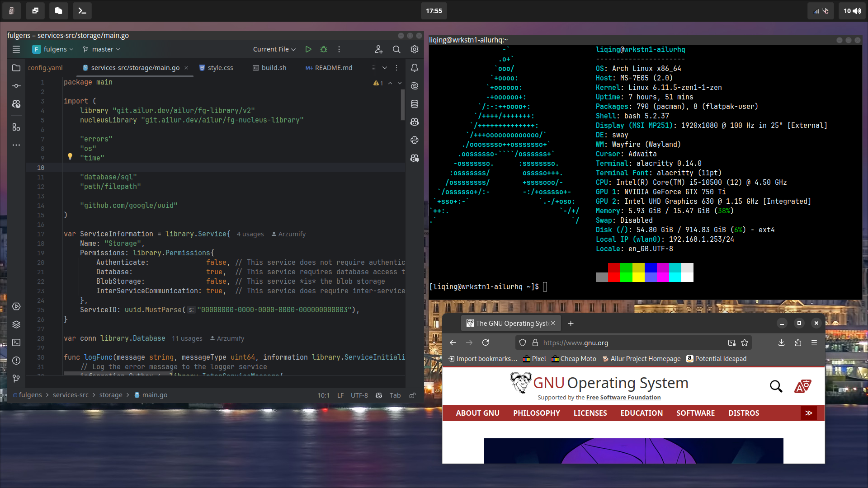868x488 pixels.
Task: Open the master branch dropdown
Action: pos(102,49)
